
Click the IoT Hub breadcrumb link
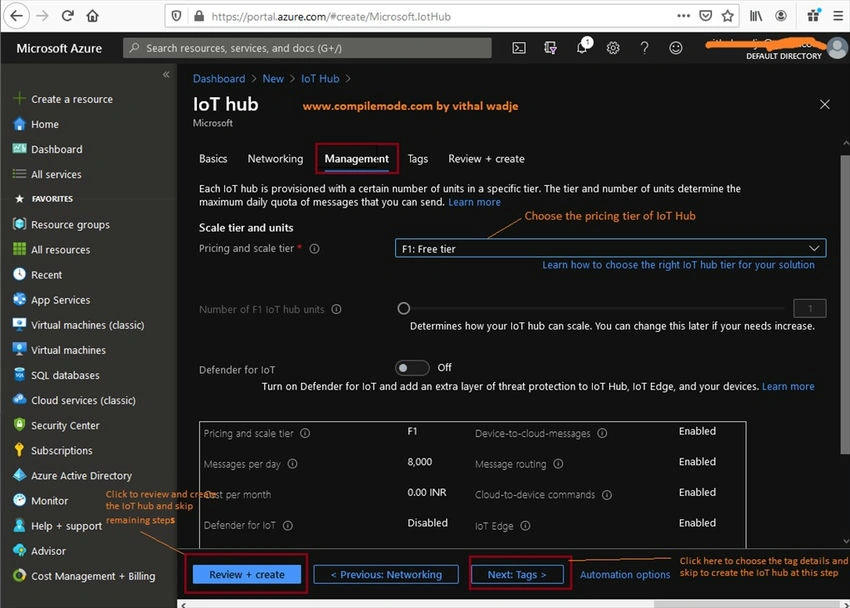coord(320,79)
